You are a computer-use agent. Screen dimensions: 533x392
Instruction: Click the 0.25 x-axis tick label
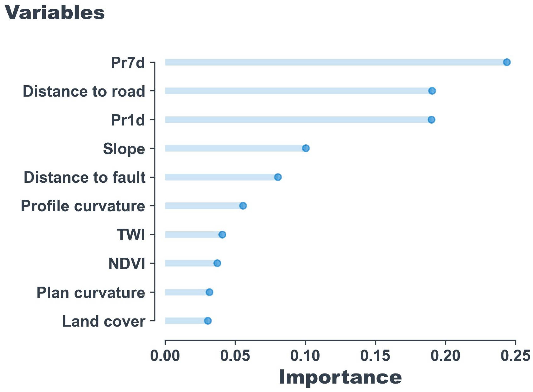[x=515, y=356]
